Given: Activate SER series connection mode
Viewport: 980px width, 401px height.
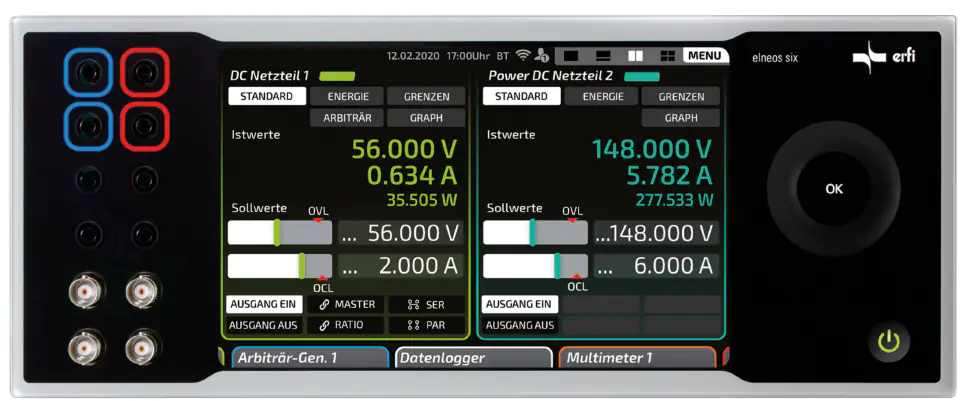Looking at the screenshot, I should (x=428, y=304).
